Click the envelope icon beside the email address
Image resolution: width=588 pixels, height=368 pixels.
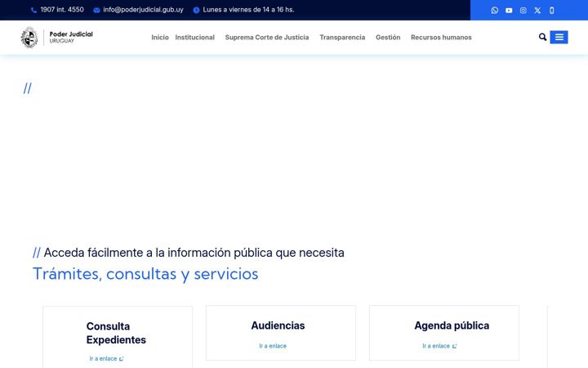[96, 10]
